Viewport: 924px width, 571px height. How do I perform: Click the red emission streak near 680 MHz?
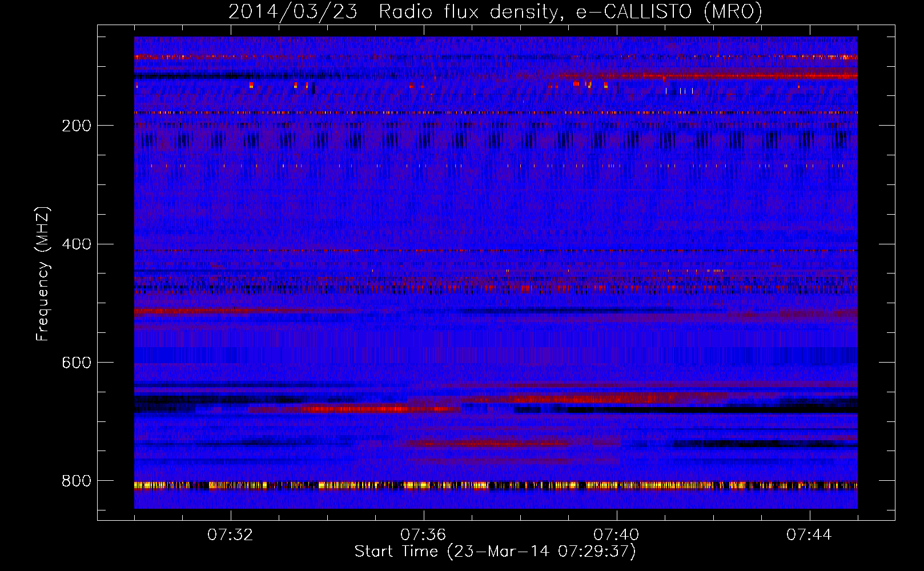[x=354, y=409]
